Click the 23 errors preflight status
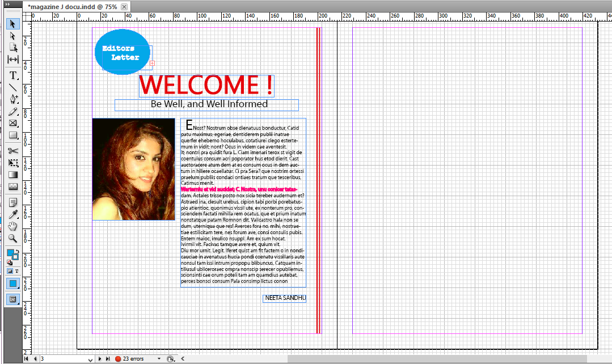Viewport: 612px width, 364px height. point(133,359)
